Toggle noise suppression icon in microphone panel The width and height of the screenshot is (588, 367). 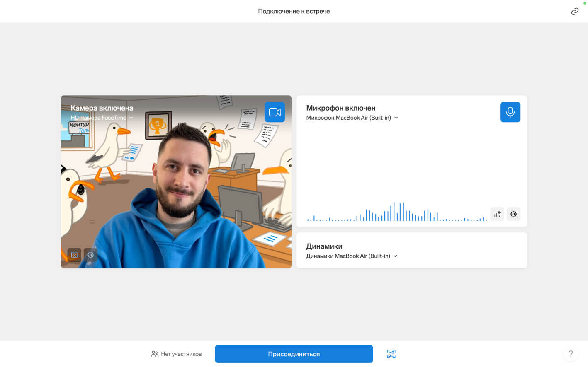[x=497, y=214]
